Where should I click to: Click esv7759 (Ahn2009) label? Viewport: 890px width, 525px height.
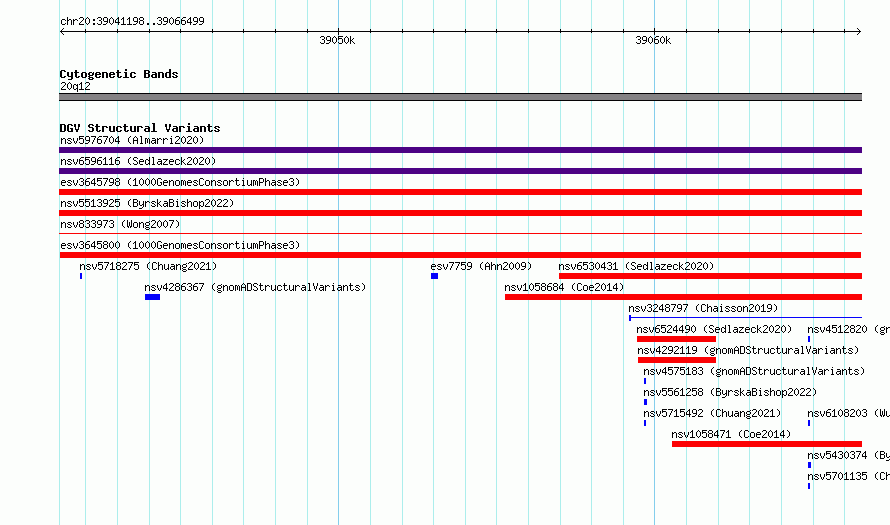(x=481, y=266)
